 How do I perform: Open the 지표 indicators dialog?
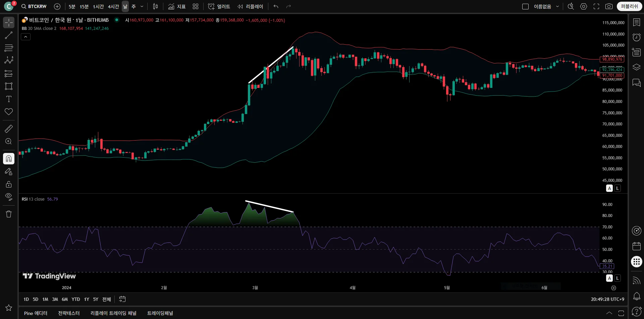[x=177, y=6]
